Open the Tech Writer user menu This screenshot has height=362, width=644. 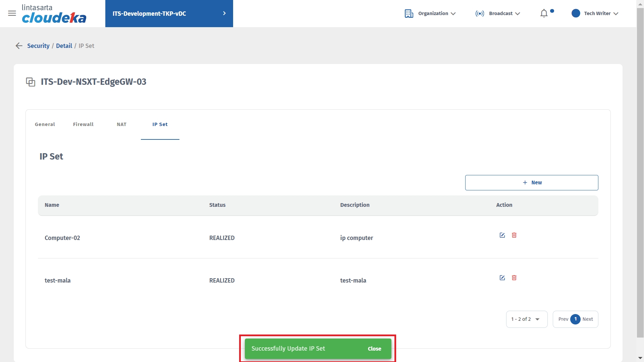(x=597, y=13)
